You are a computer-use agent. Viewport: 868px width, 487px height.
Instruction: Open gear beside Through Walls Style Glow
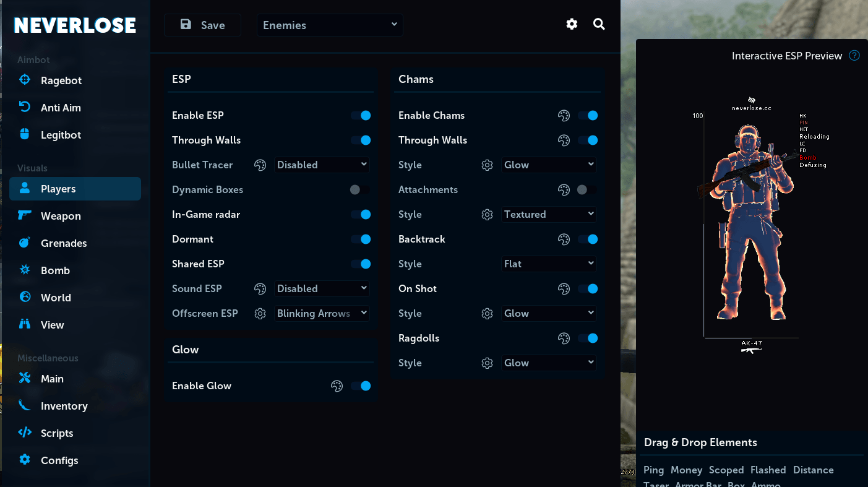point(488,165)
